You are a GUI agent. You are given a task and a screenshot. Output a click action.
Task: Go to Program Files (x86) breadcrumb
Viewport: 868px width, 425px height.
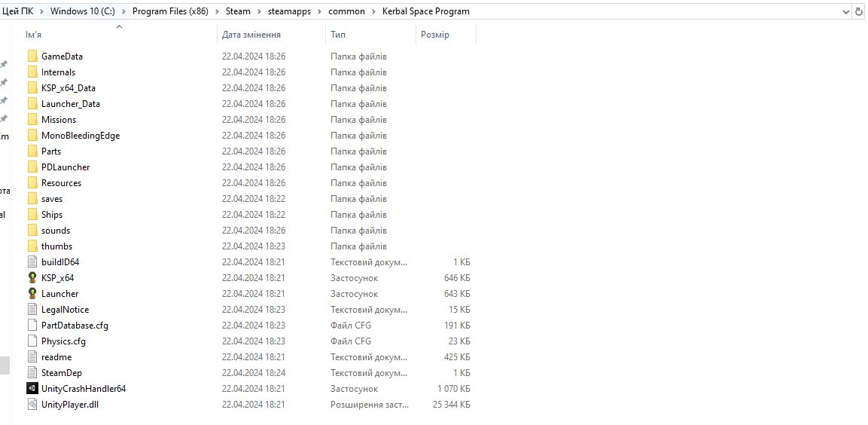[x=170, y=11]
